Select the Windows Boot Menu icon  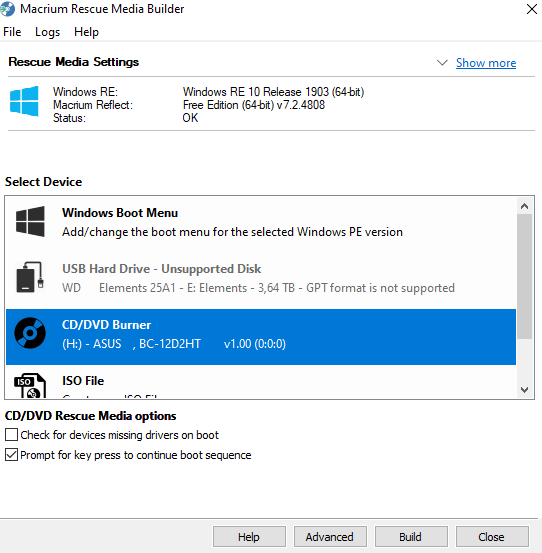point(30,221)
